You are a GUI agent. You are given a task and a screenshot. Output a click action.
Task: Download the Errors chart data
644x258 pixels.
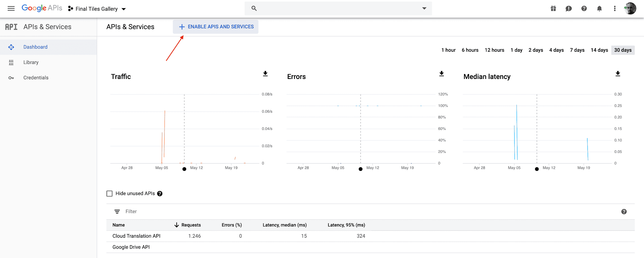click(x=442, y=74)
